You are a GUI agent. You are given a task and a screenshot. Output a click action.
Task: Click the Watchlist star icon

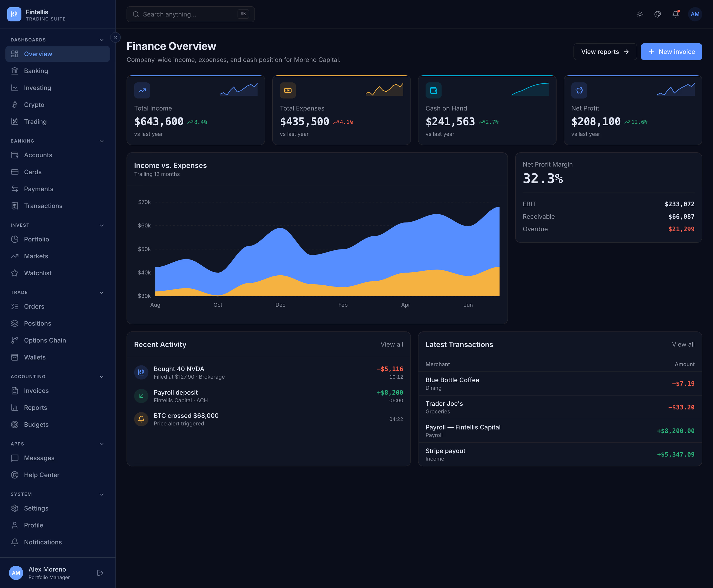14,273
